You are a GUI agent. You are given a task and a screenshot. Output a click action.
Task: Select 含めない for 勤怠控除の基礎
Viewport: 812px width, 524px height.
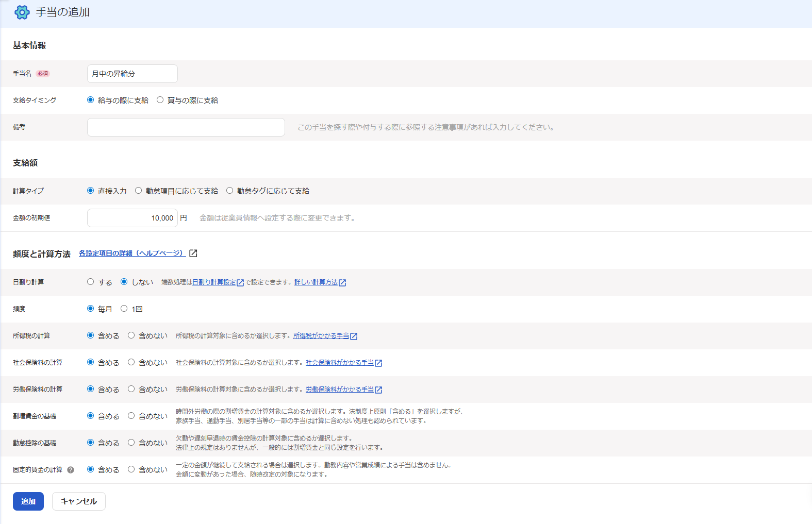tap(131, 443)
